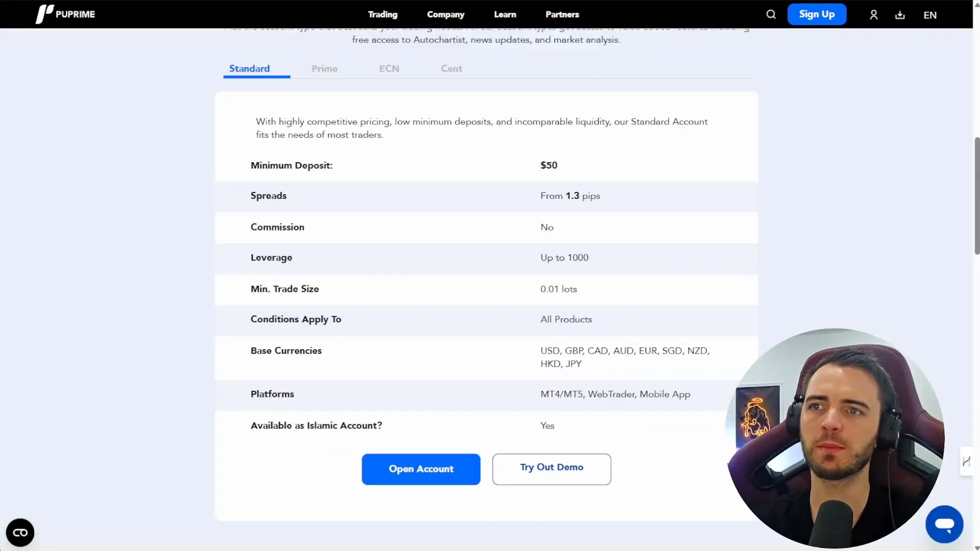Click the 'Commission' row label
This screenshot has height=551, width=980.
click(x=277, y=227)
